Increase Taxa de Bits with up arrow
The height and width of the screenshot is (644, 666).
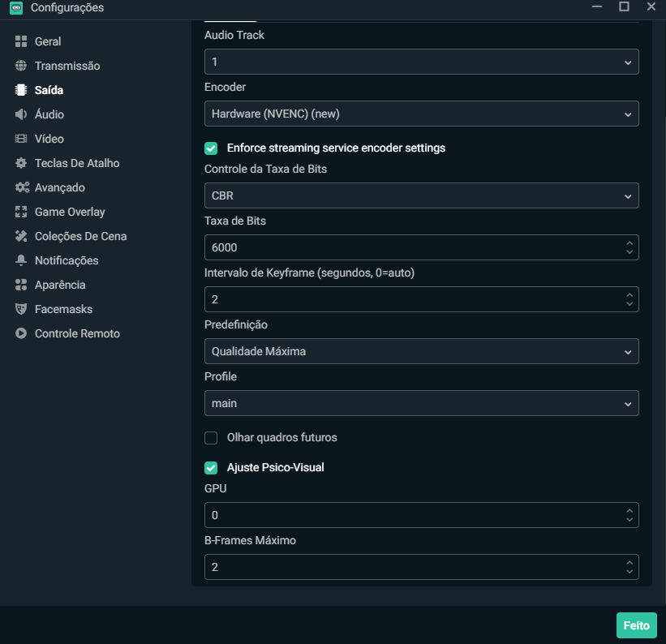pyautogui.click(x=629, y=243)
